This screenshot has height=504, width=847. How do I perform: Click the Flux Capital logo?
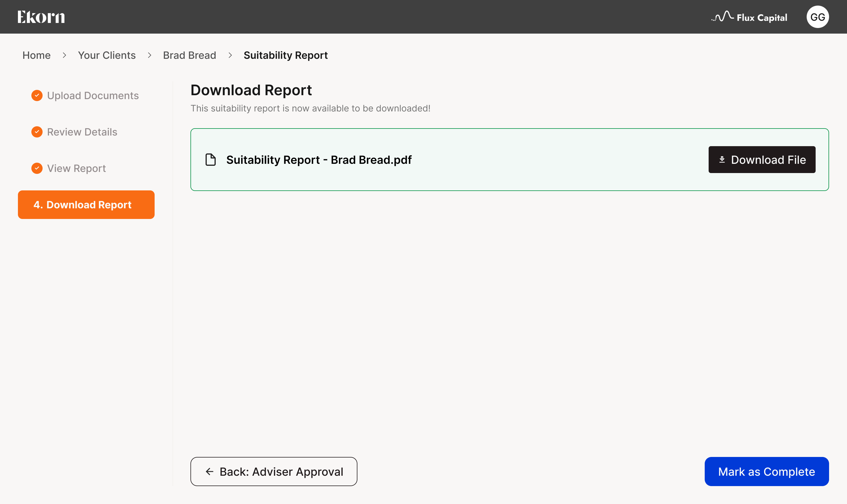(749, 17)
